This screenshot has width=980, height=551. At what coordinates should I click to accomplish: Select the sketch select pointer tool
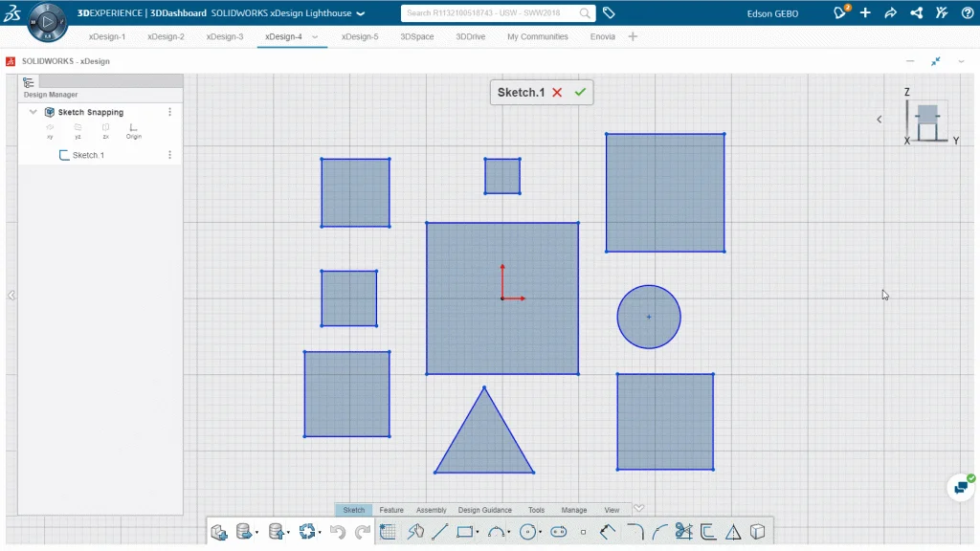pyautogui.click(x=415, y=532)
